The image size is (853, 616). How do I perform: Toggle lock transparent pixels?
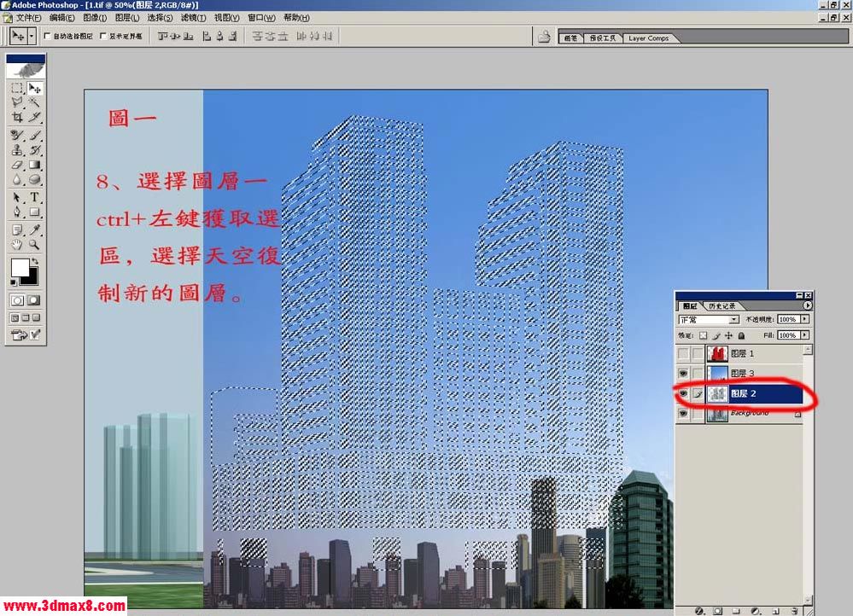pos(703,335)
